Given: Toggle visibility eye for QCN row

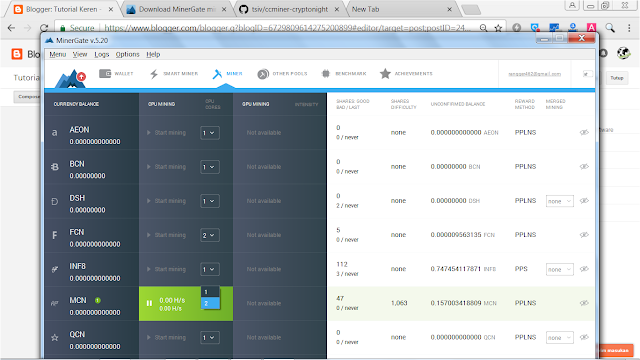Looking at the screenshot, I should coord(584,337).
